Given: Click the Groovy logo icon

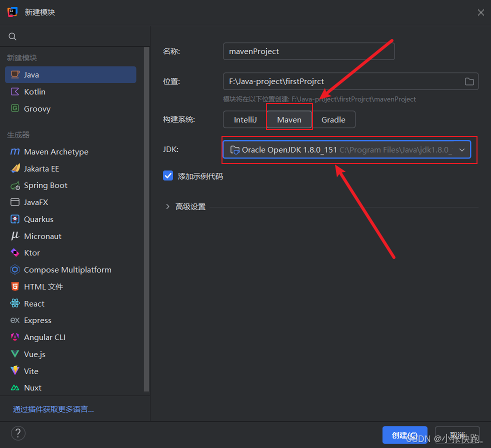Looking at the screenshot, I should click(15, 108).
